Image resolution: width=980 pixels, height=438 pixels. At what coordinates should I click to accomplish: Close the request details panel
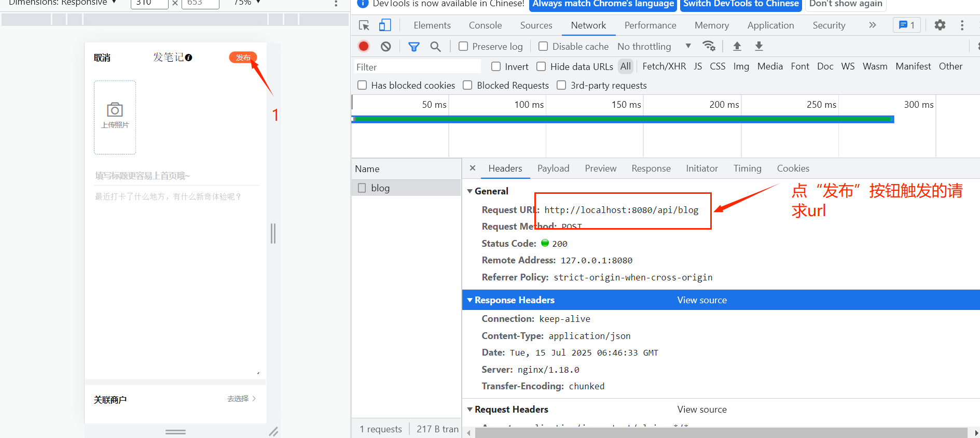473,168
